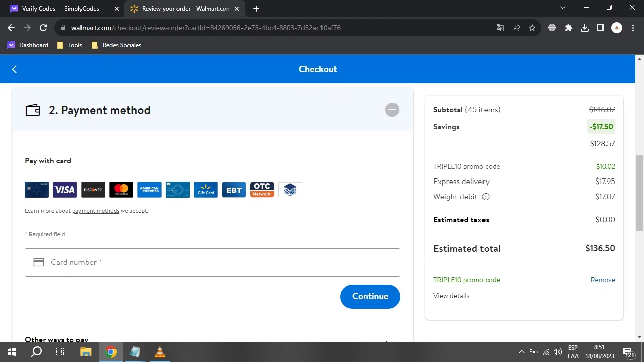Open Chrome downloads icon

(585, 28)
